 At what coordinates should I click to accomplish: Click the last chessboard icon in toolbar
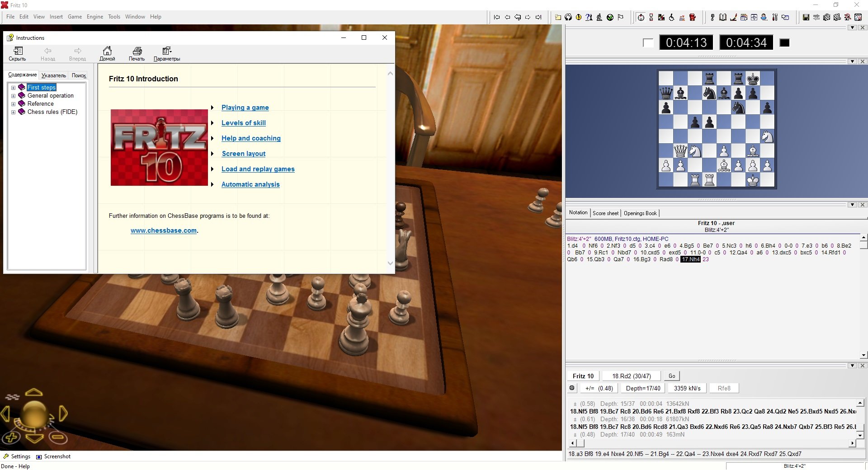pyautogui.click(x=858, y=17)
